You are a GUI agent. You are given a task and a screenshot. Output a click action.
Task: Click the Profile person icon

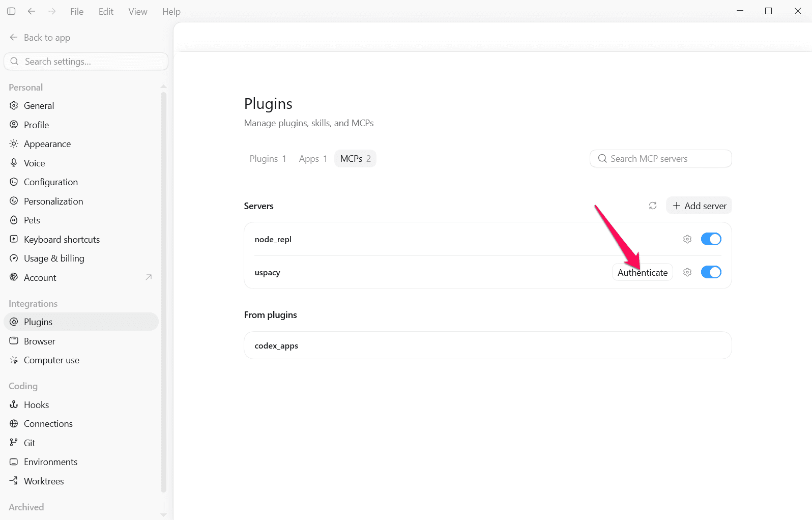click(x=14, y=125)
